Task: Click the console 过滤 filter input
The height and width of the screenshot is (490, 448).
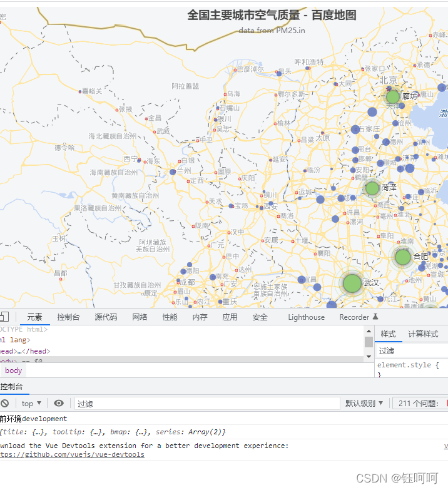Action: coord(207,404)
